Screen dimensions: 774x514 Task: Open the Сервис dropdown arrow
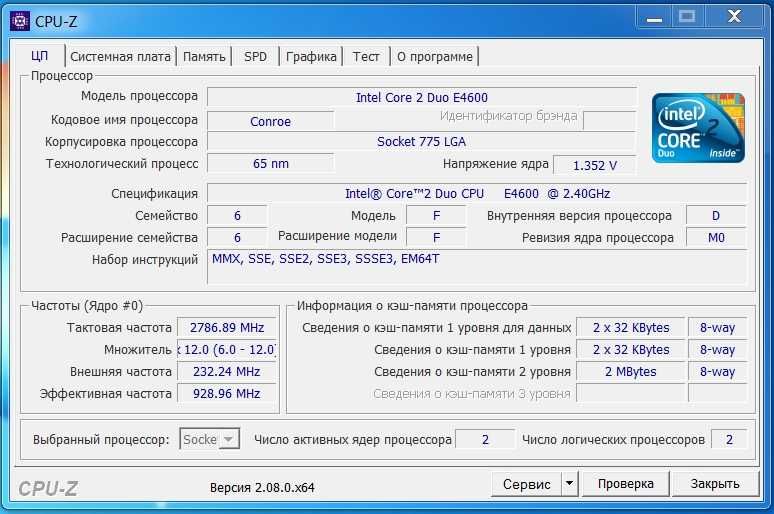569,484
